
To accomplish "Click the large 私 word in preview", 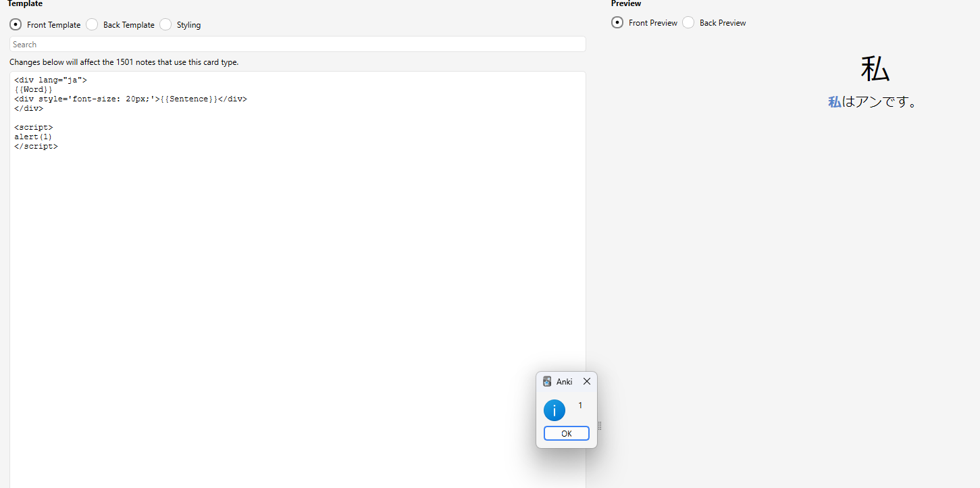I will (x=875, y=68).
